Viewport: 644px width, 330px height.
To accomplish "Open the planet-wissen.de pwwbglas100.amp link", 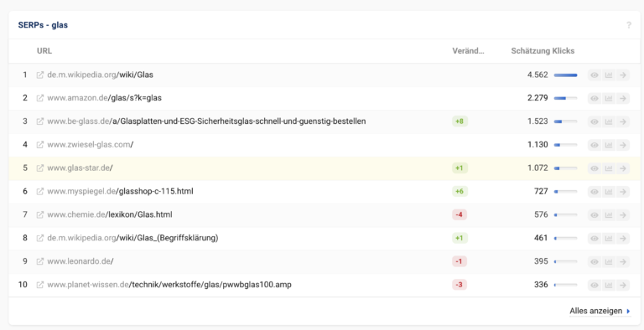I will (x=169, y=285).
